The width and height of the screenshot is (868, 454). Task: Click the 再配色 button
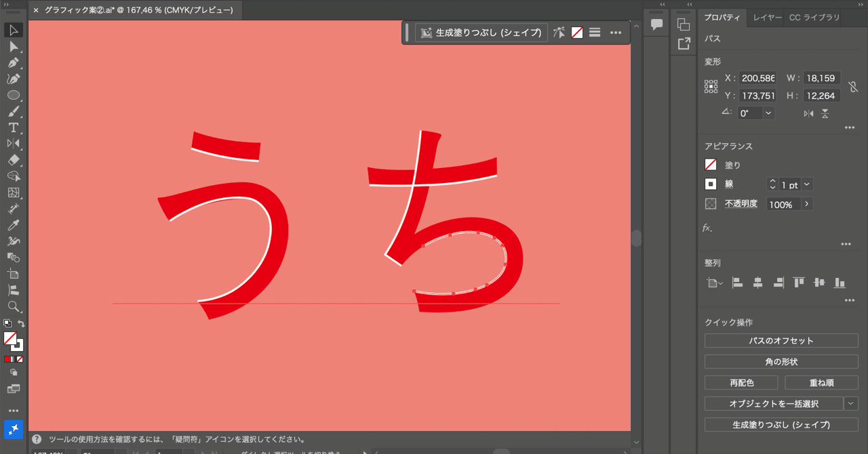pos(741,382)
